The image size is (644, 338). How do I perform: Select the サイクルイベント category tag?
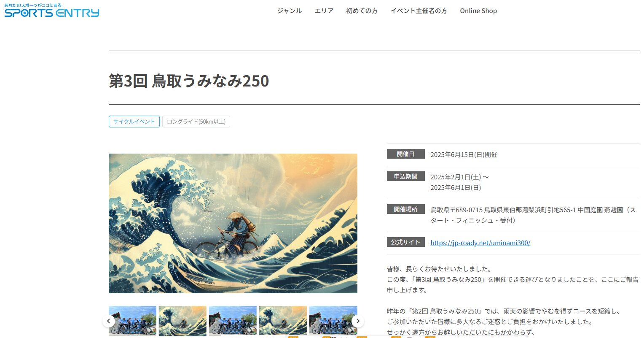(134, 122)
